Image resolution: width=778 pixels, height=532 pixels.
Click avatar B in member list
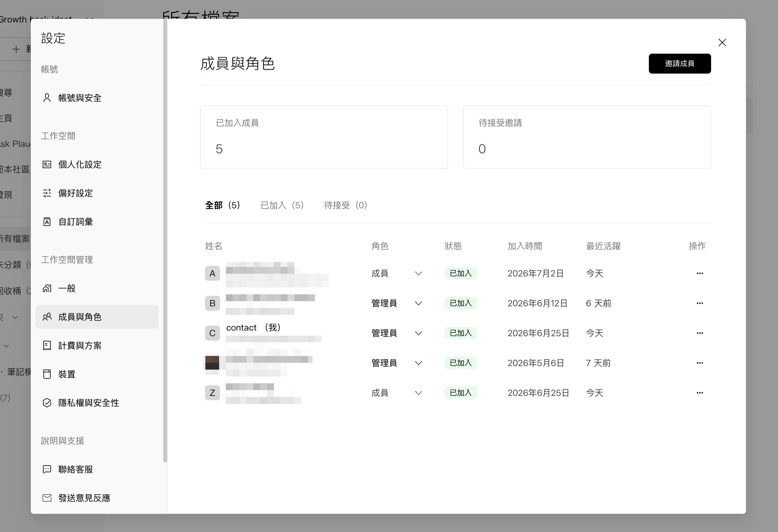[x=212, y=303]
